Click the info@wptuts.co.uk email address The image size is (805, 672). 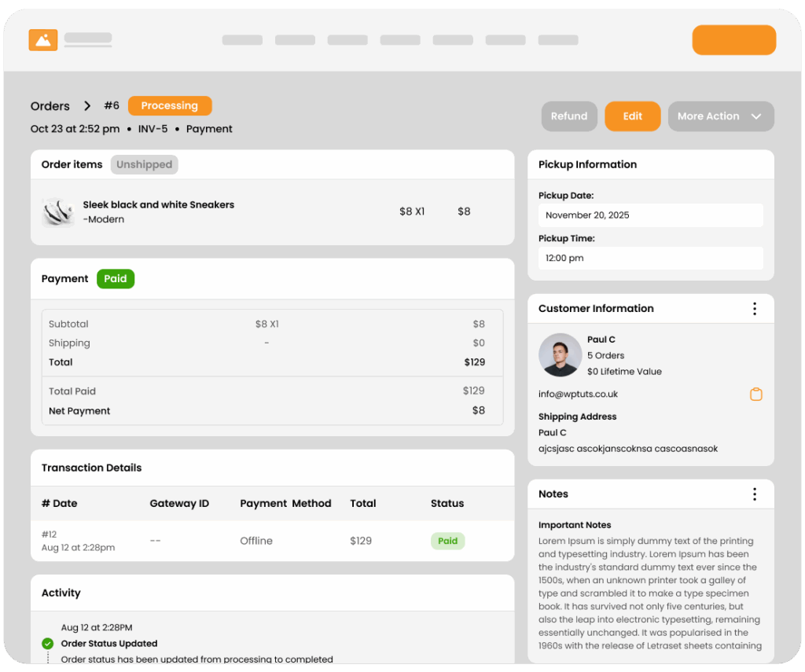point(578,395)
